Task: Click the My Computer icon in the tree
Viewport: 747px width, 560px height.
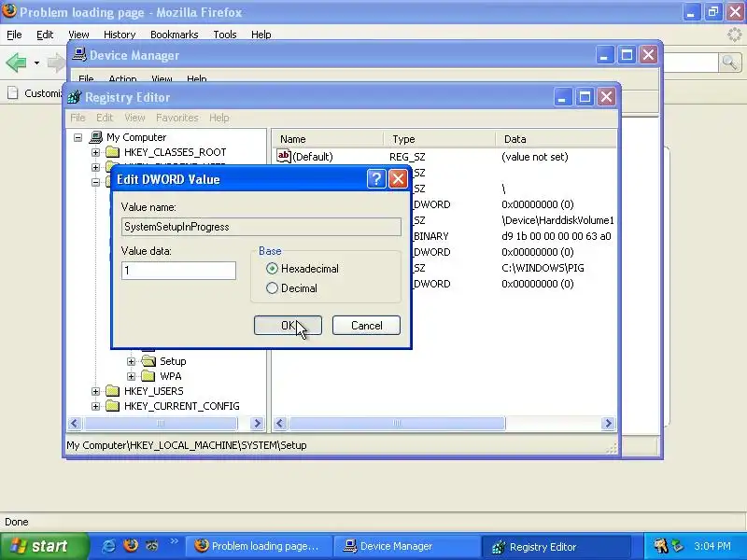Action: [96, 137]
